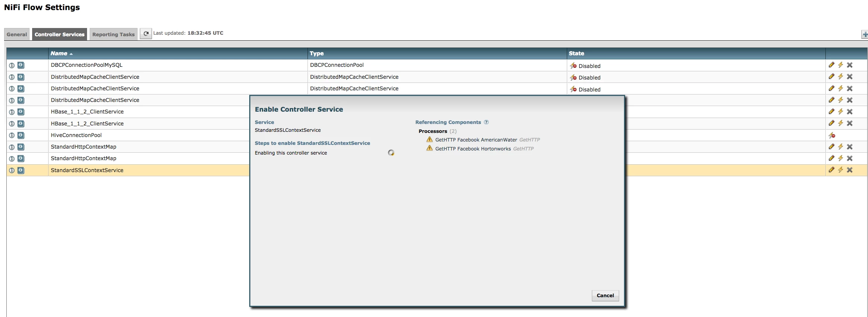Edit StandardSSLContextService with the pencil icon
The image size is (868, 317).
pyautogui.click(x=831, y=170)
